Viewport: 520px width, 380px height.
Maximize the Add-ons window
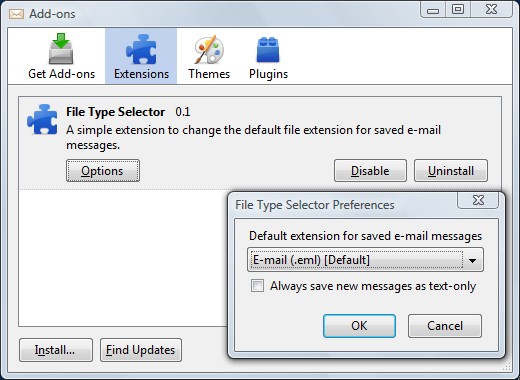coord(458,9)
